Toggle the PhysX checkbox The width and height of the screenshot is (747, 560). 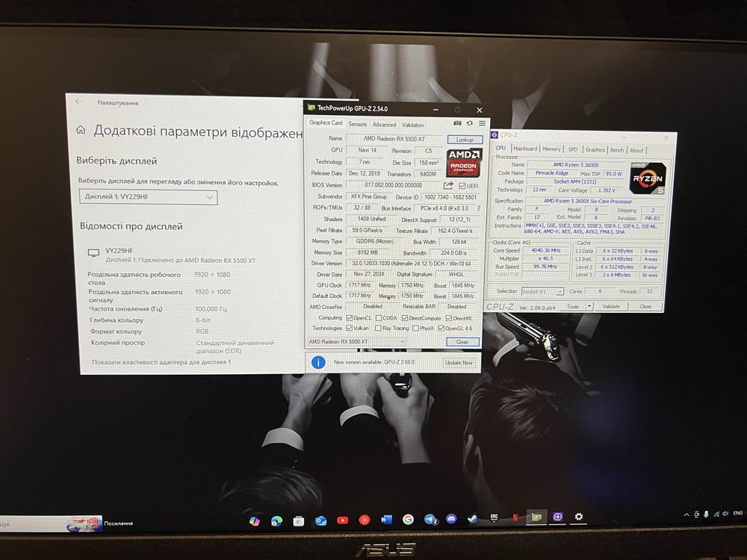pos(416,328)
